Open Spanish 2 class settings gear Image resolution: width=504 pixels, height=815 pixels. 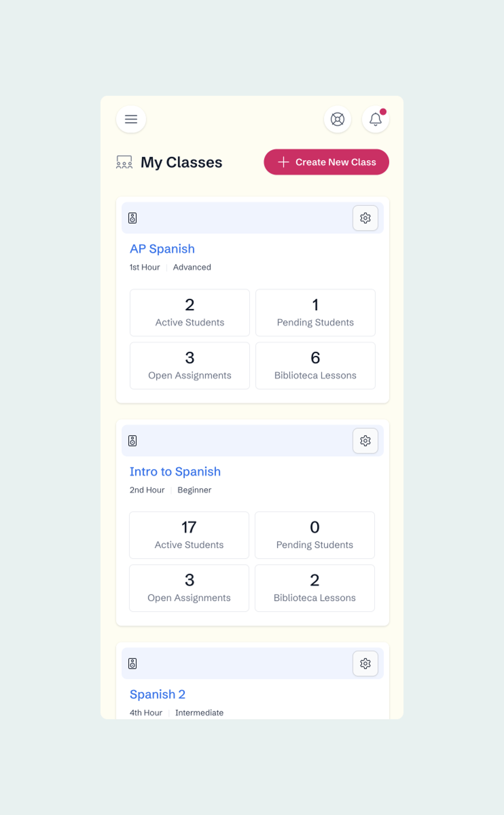tap(365, 663)
